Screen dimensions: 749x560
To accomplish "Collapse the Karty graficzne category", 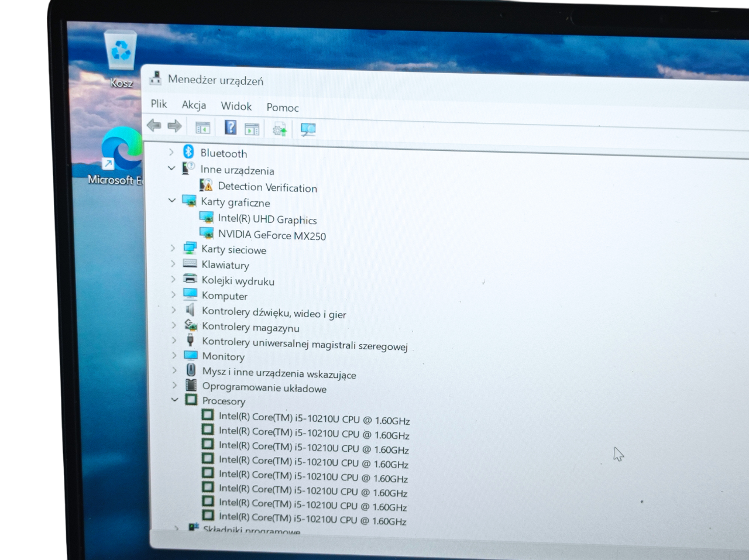I will 172,200.
